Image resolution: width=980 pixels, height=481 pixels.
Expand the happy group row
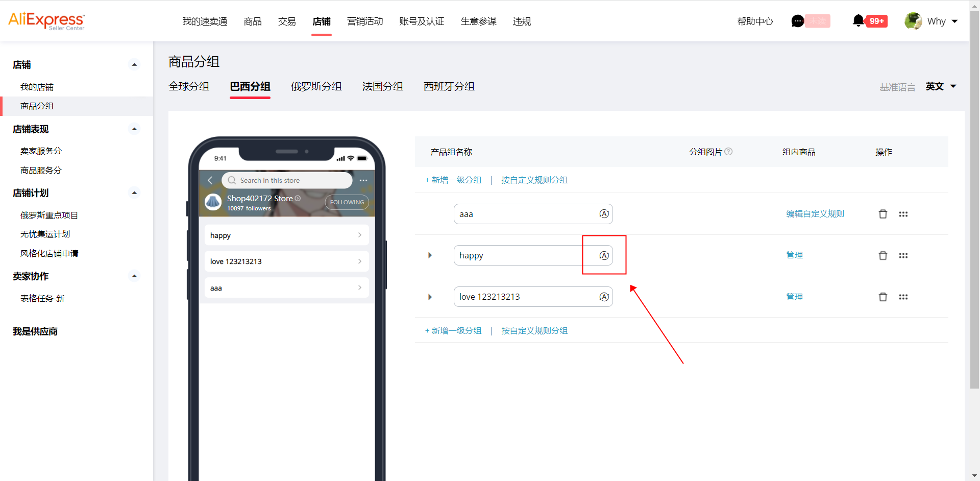(x=430, y=255)
